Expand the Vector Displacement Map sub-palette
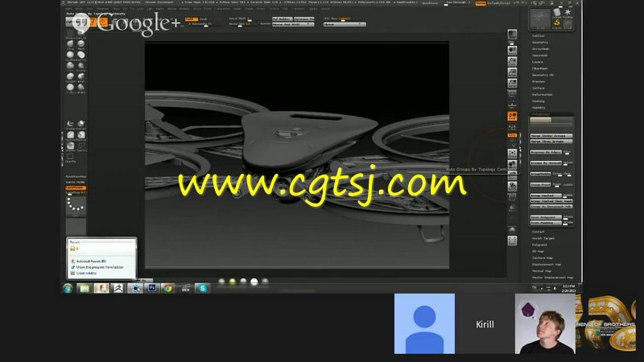Screen dimensions: 644x362 point(552,278)
